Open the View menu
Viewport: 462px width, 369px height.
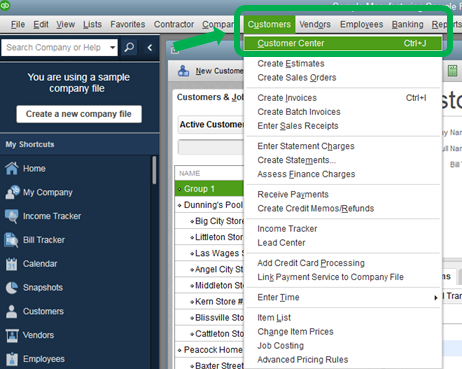(65, 24)
